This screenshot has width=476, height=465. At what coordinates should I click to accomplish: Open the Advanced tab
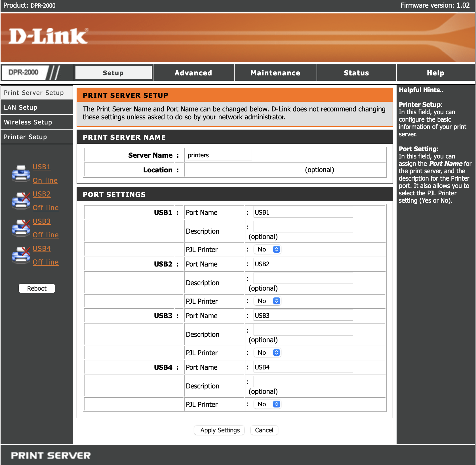pyautogui.click(x=193, y=73)
